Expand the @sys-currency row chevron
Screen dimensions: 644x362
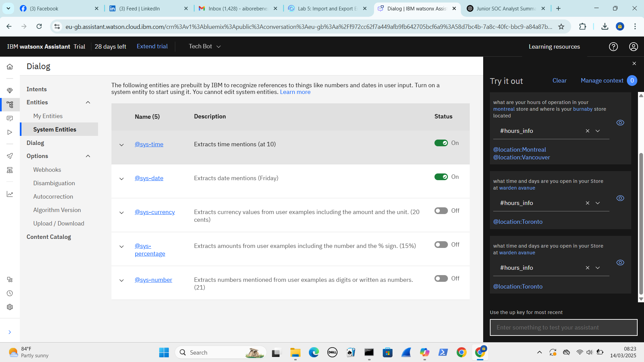[x=122, y=213]
